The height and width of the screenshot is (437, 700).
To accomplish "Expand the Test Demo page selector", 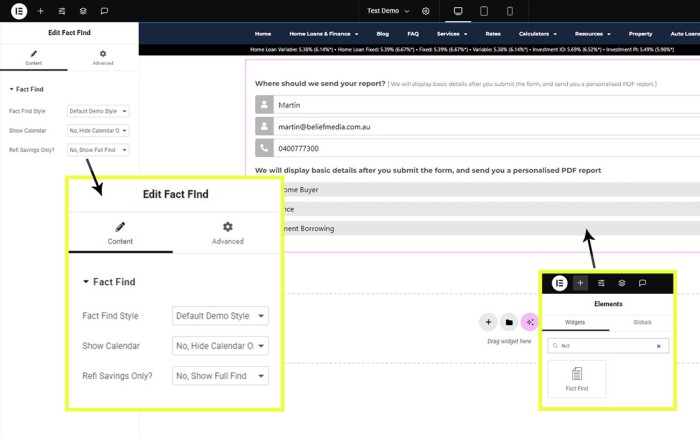I will coord(388,11).
